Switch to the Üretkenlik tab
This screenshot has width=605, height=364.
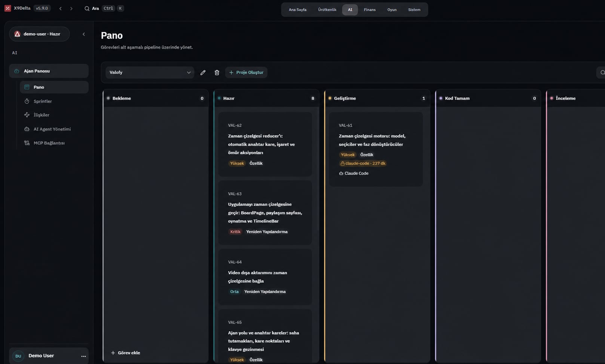click(x=327, y=10)
